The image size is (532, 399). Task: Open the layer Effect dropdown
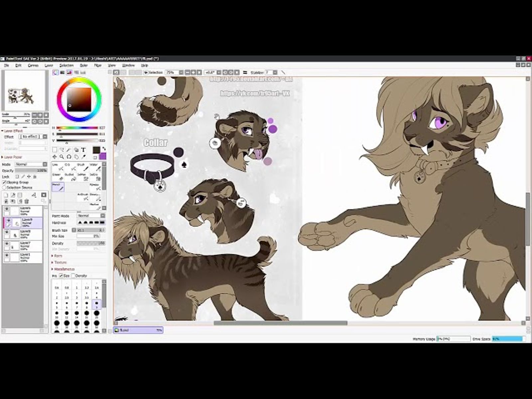[x=33, y=137]
